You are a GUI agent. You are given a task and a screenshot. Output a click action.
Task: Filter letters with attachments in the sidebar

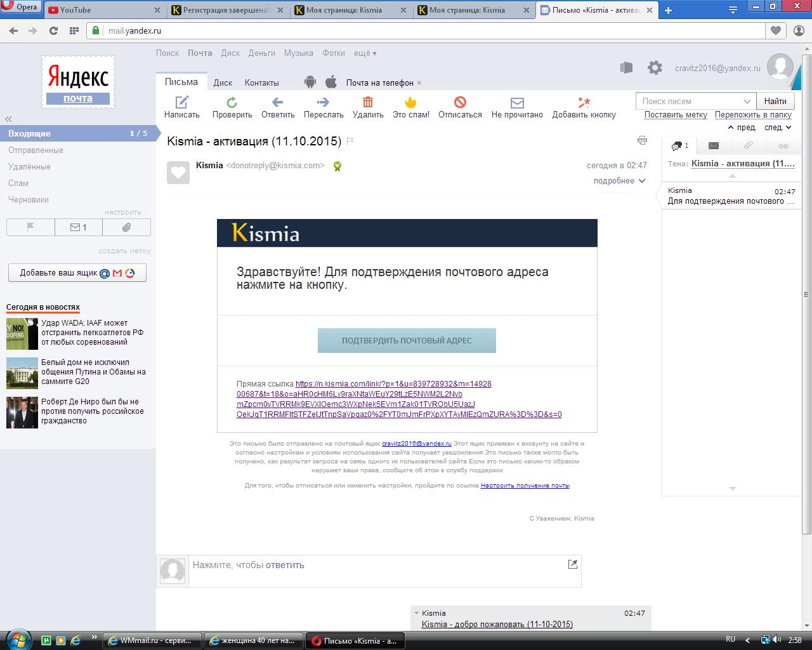[x=127, y=227]
